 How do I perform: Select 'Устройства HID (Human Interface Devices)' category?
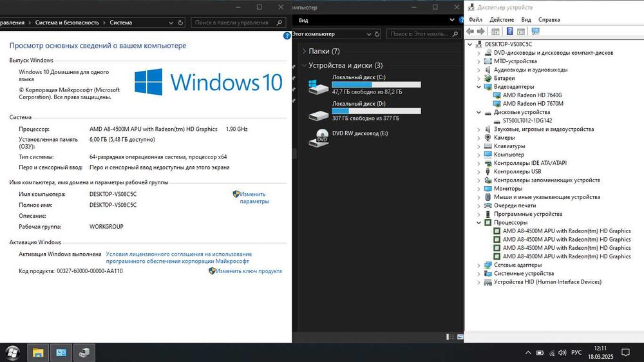(547, 282)
